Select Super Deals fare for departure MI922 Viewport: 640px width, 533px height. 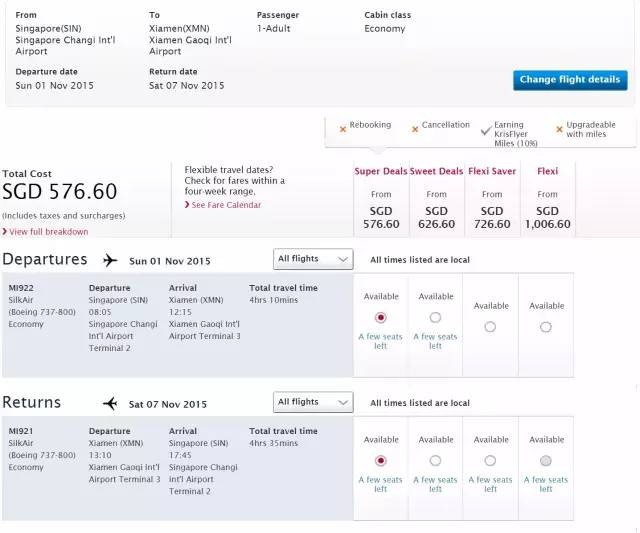click(381, 318)
